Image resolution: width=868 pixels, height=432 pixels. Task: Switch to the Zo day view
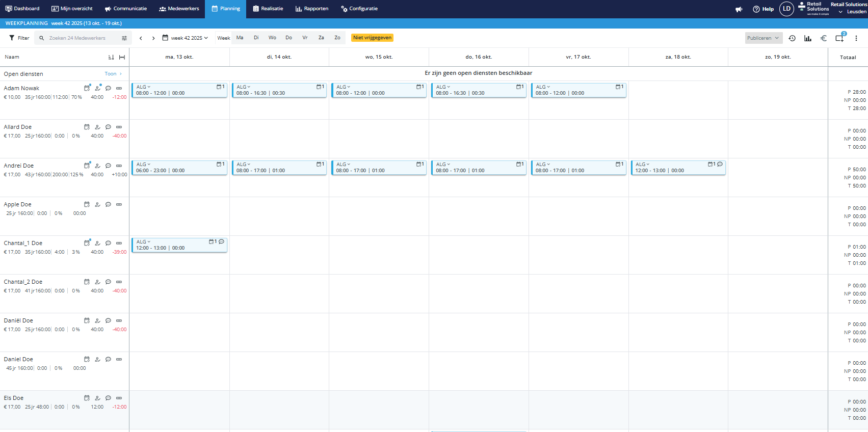(337, 38)
